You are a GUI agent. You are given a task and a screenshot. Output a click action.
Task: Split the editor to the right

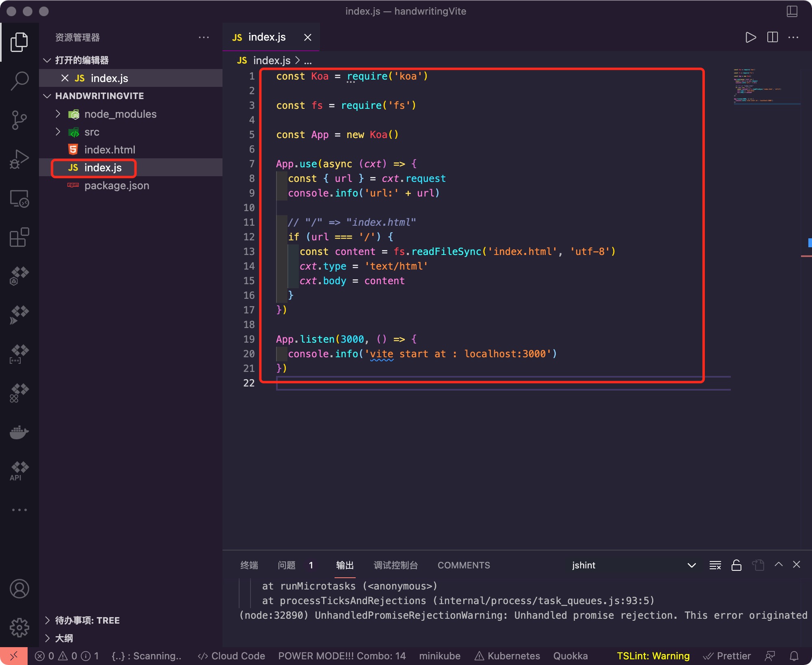pyautogui.click(x=772, y=37)
